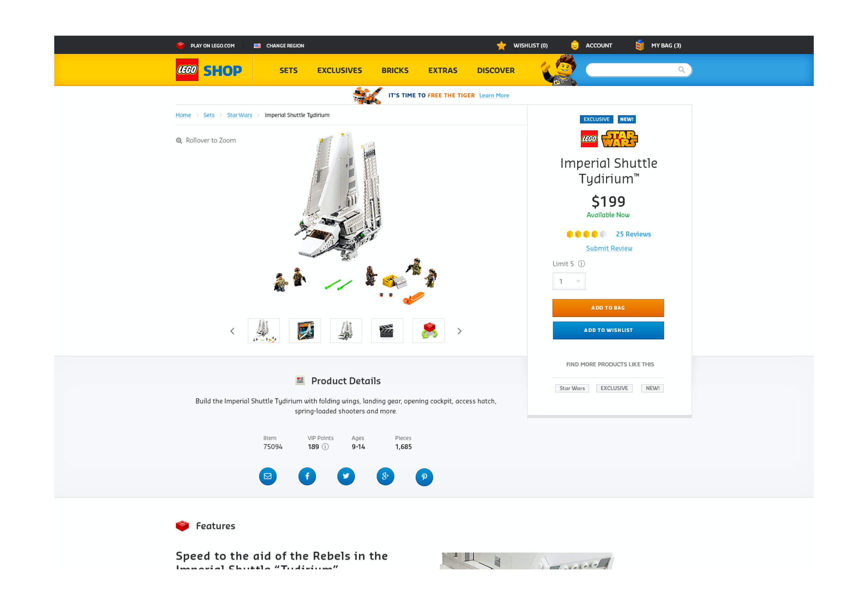The width and height of the screenshot is (868, 605).
Task: Share product on Facebook
Action: 307,476
